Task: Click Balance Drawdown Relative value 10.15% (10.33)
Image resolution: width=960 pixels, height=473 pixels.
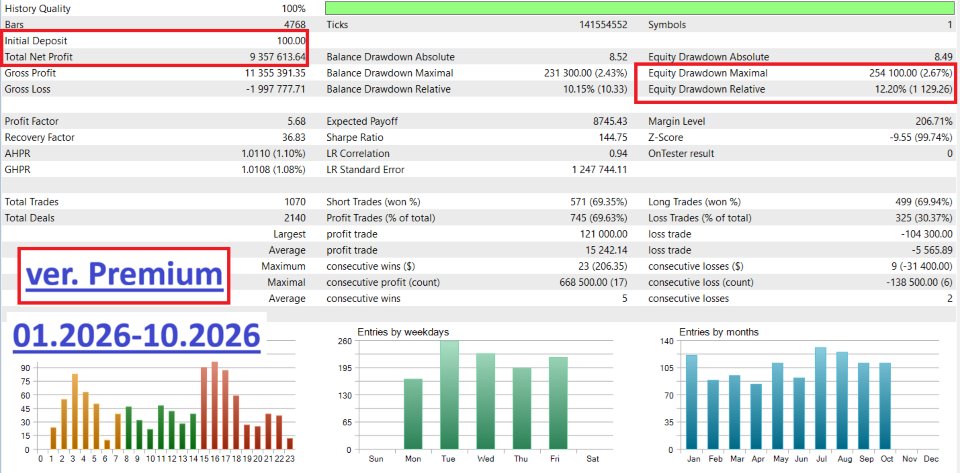Action: (x=593, y=89)
